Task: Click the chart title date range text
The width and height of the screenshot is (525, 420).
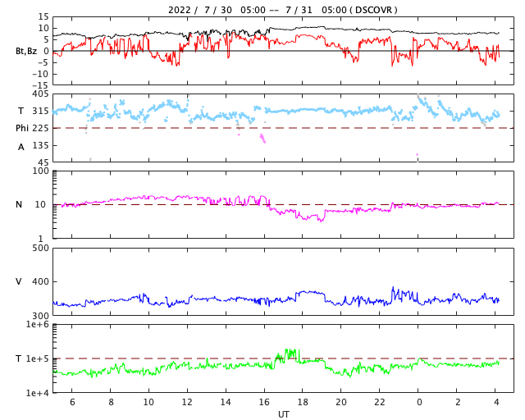Action: tap(282, 9)
